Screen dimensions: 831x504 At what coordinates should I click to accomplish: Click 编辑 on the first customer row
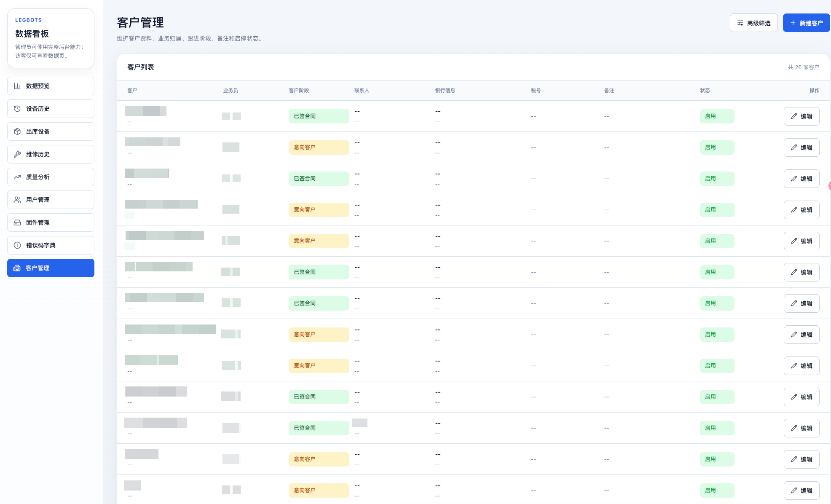[802, 116]
